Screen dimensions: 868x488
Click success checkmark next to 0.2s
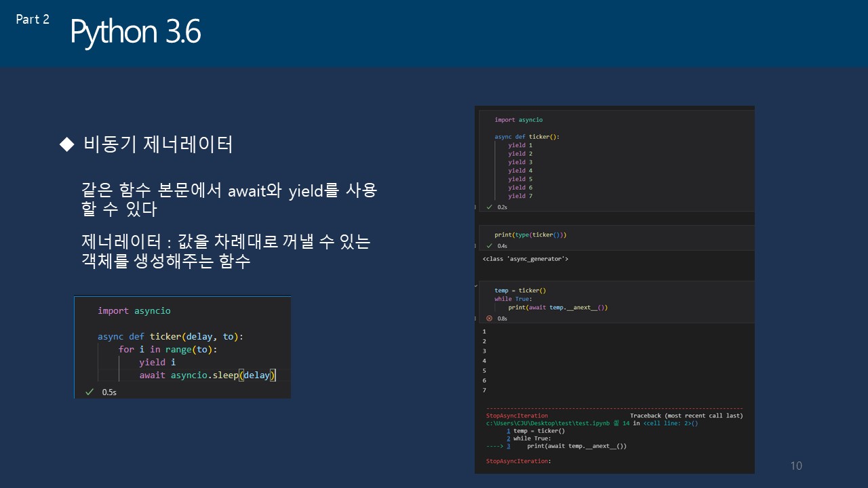[489, 207]
